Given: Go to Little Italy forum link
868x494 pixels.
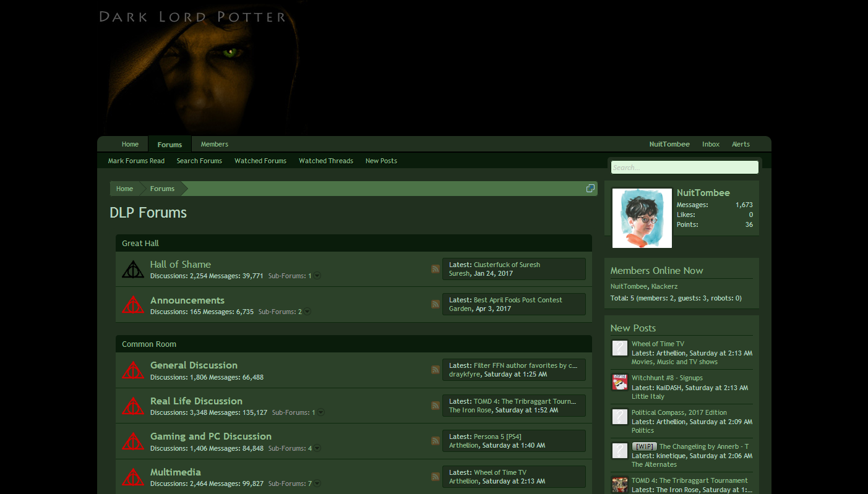Looking at the screenshot, I should coord(648,396).
